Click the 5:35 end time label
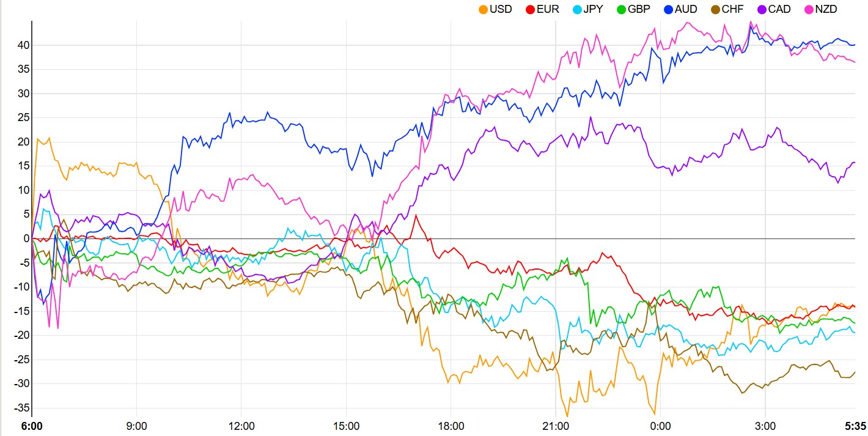 pyautogui.click(x=855, y=426)
